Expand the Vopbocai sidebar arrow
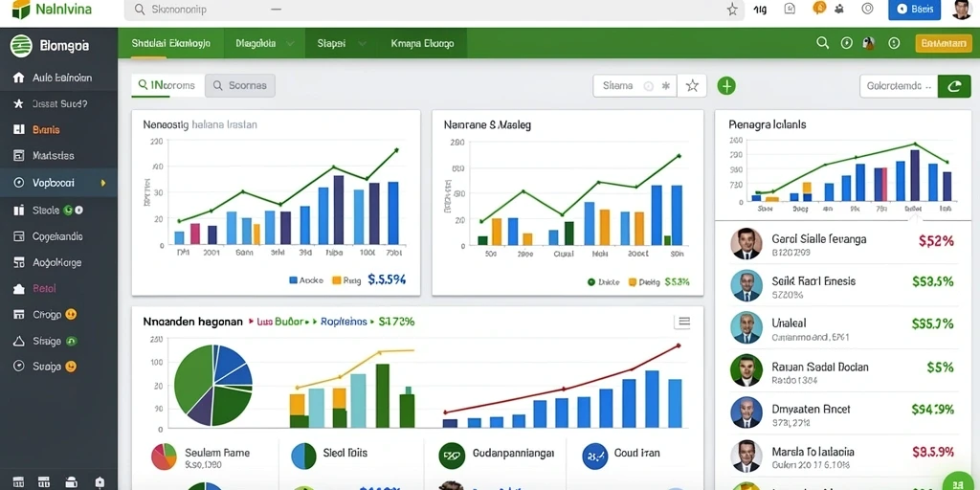This screenshot has height=490, width=980. tap(103, 183)
